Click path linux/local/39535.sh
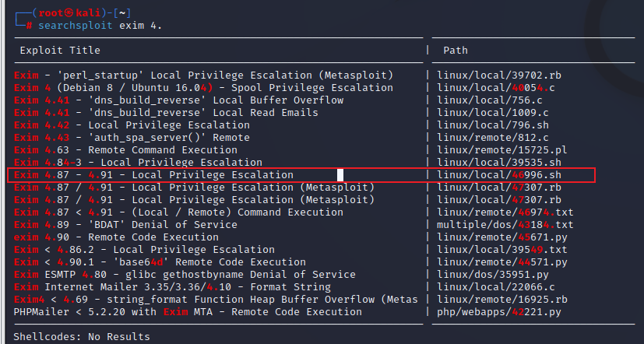This screenshot has width=644, height=344. tap(499, 162)
